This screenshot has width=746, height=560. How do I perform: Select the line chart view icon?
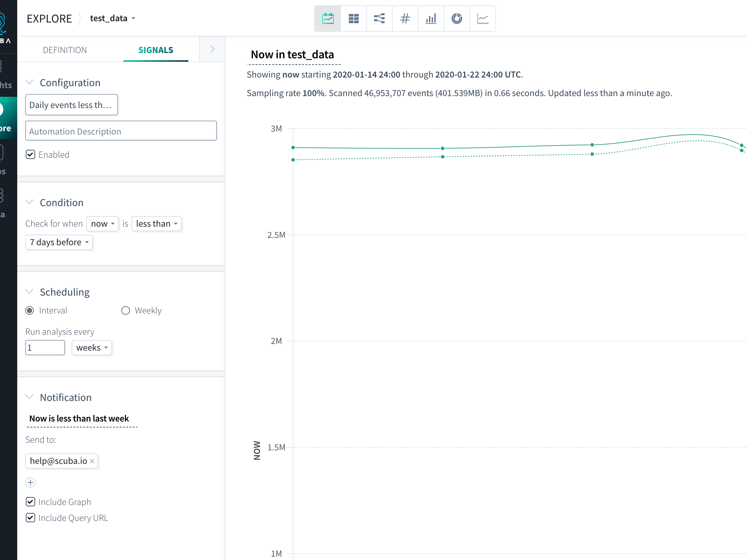click(483, 19)
